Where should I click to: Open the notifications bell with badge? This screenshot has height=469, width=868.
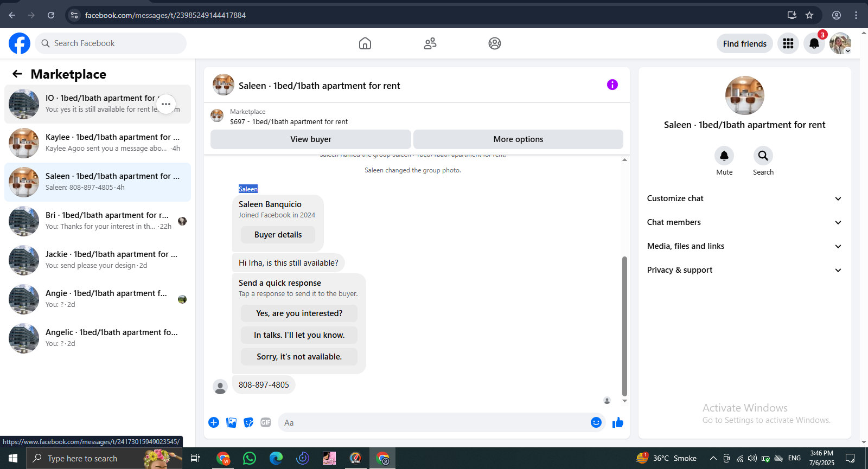click(814, 43)
